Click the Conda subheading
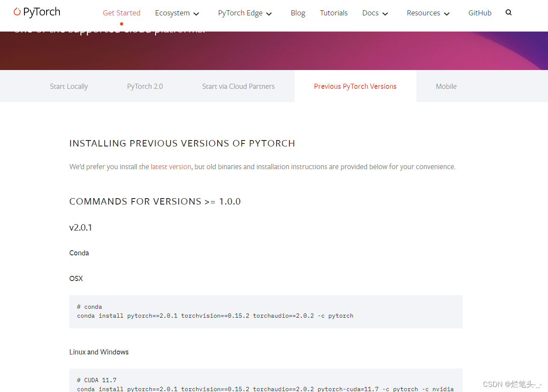548x392 pixels. tap(79, 253)
